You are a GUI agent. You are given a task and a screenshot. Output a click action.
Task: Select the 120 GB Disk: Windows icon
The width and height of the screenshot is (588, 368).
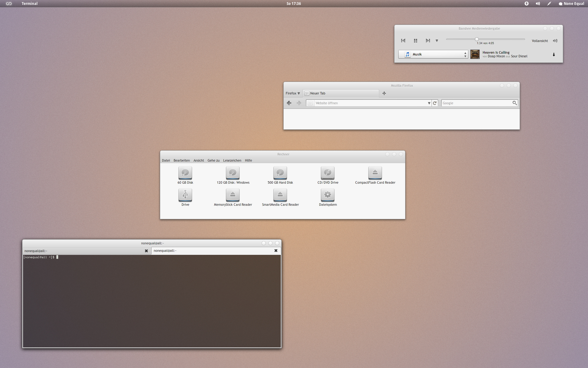pos(233,173)
